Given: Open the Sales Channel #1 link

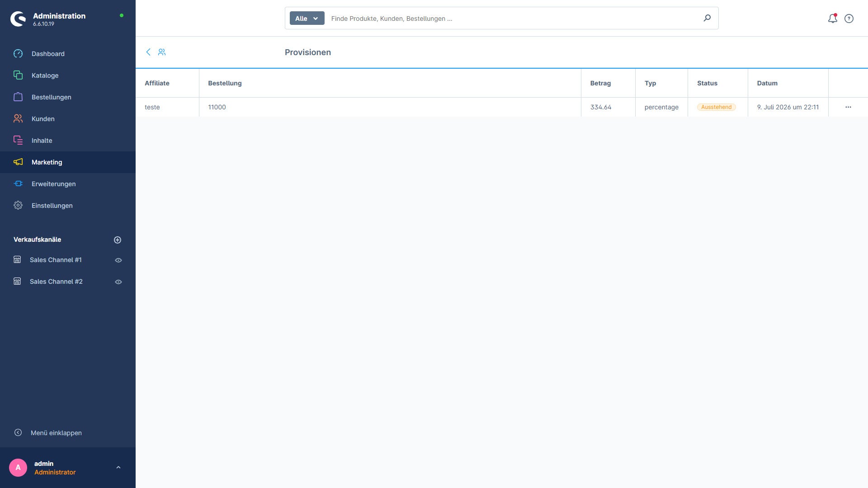Looking at the screenshot, I should [56, 260].
